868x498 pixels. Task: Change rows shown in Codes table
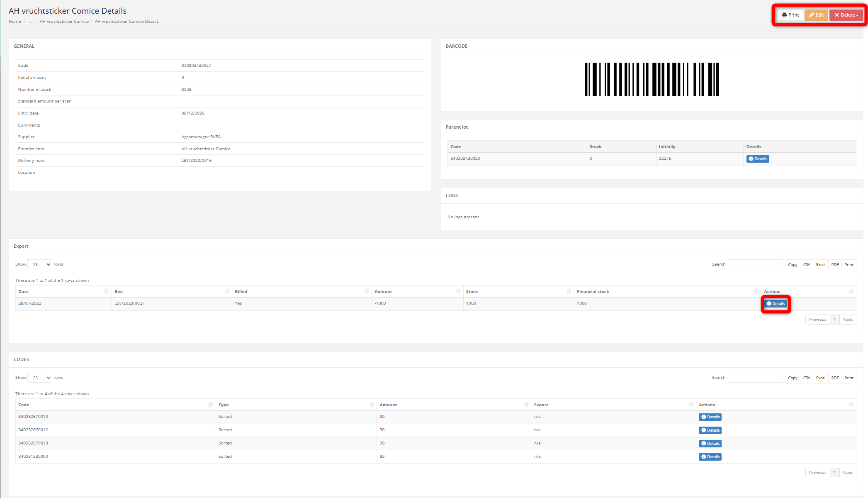[x=40, y=378]
